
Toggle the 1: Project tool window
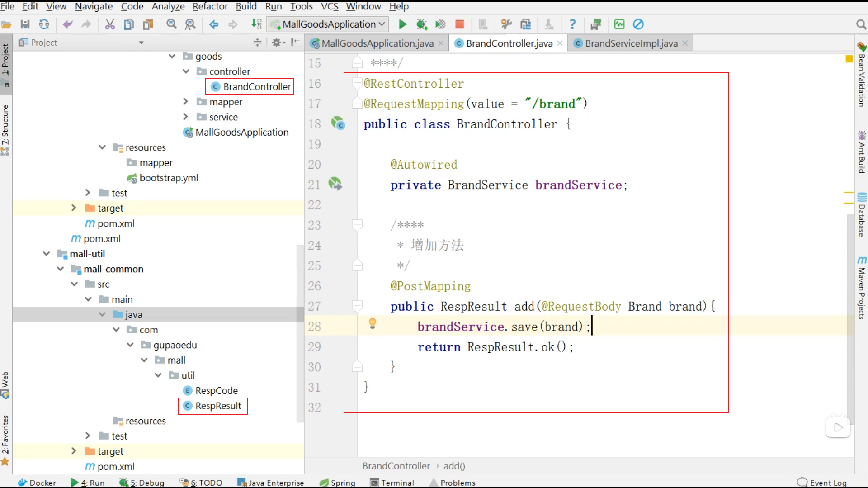pos(6,63)
